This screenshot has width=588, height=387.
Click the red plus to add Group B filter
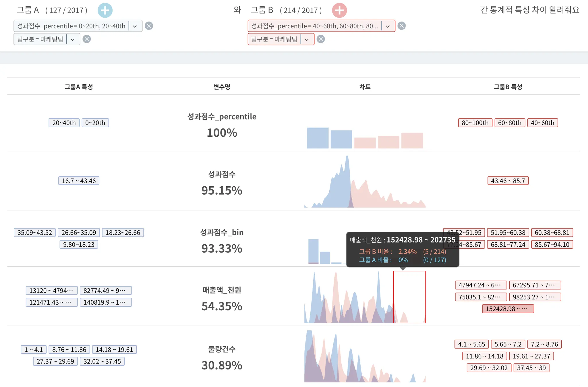pos(339,11)
